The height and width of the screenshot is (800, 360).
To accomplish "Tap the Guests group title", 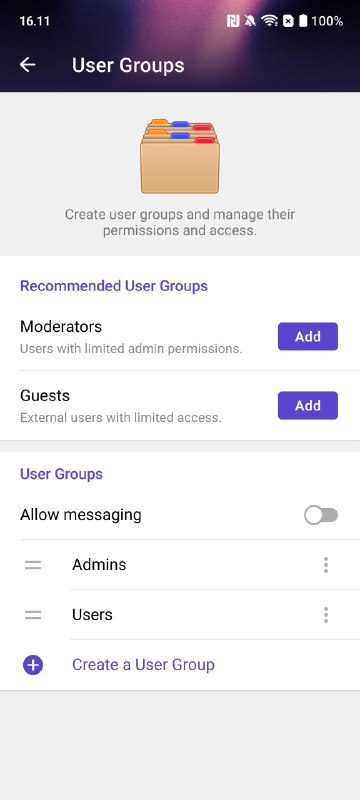I will pos(45,395).
